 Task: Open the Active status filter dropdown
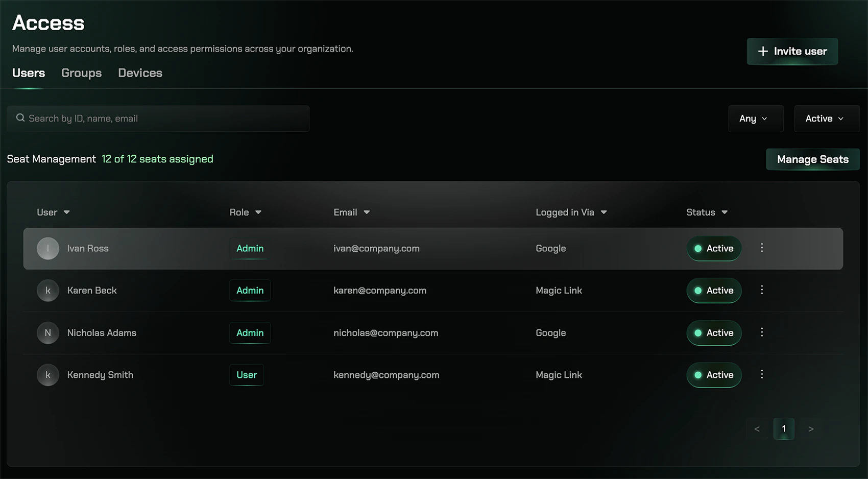point(826,118)
